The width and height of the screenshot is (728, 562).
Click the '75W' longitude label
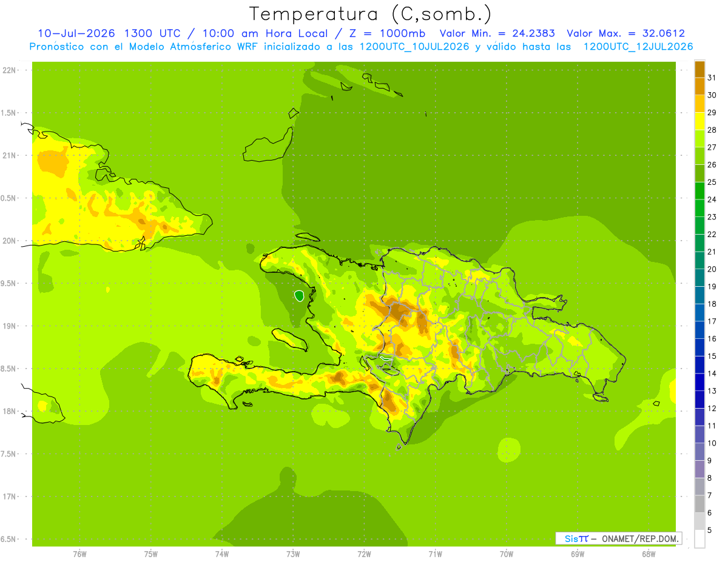[x=151, y=554]
